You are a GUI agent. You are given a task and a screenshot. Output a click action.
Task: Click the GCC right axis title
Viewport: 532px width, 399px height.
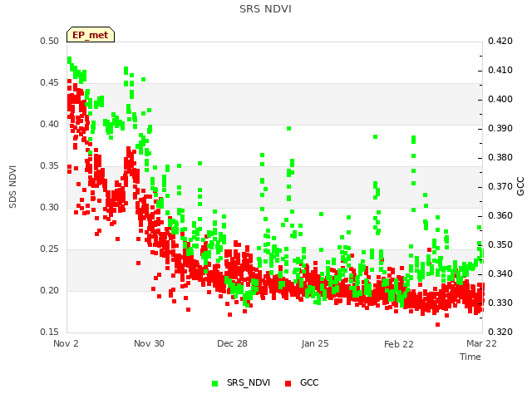(x=520, y=186)
